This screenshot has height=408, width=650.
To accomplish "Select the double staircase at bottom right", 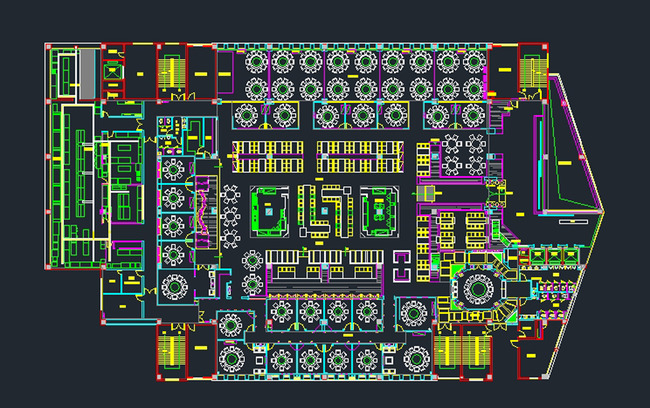I will coord(462,350).
